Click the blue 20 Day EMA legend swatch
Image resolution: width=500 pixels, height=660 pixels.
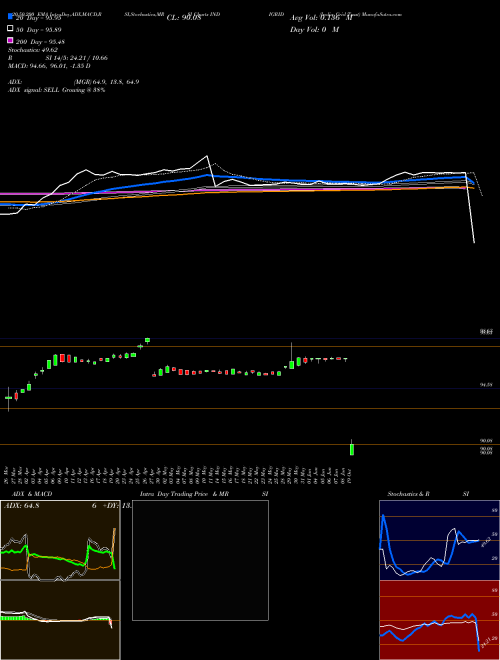tap(10, 17)
